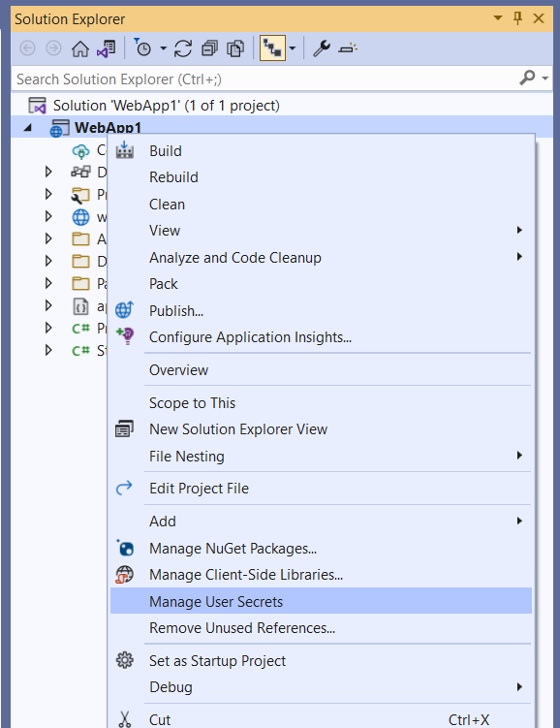This screenshot has width=560, height=728.
Task: Select Pack from the context menu
Action: coord(321,284)
